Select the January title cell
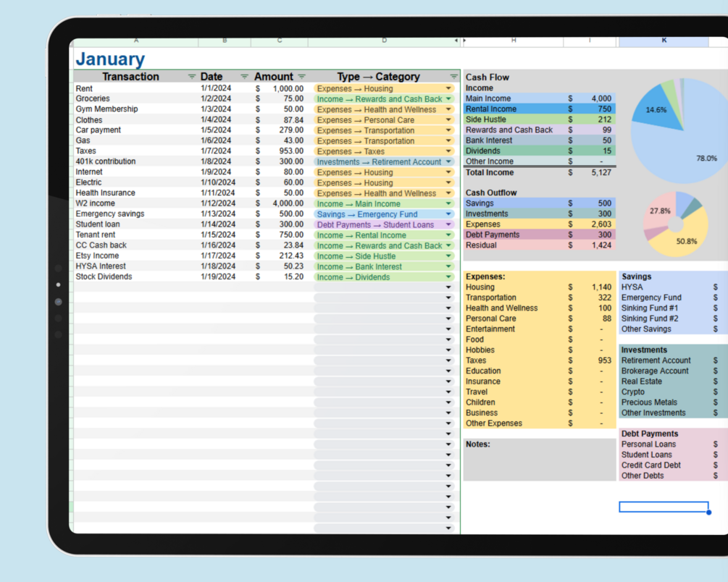The width and height of the screenshot is (728, 582). pos(111,59)
